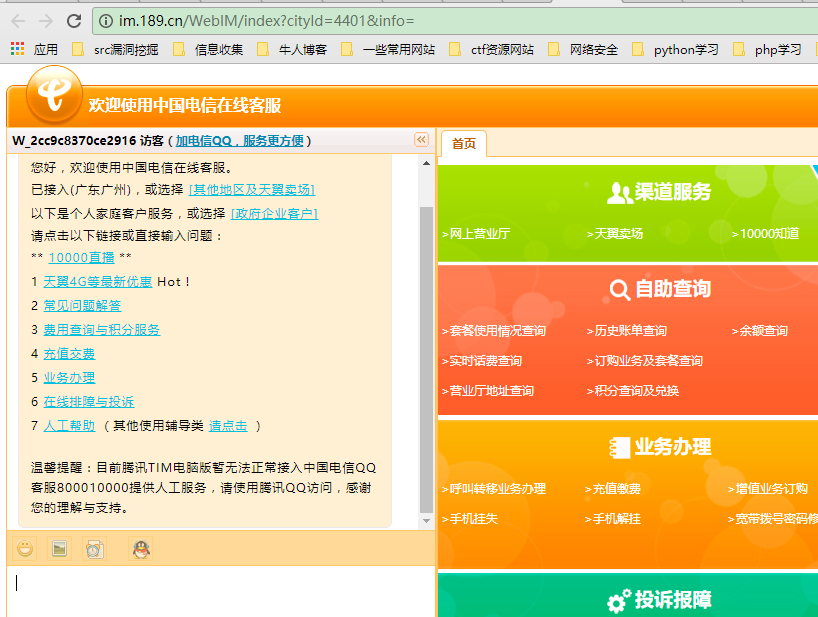The image size is (818, 617).
Task: Open the 应用 apps grid shortcut
Action: (34, 50)
